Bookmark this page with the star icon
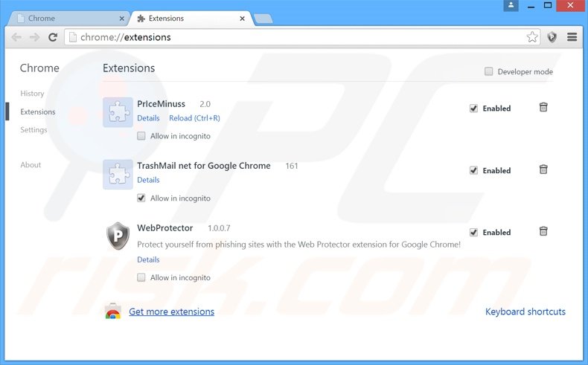This screenshot has width=588, height=365. (531, 37)
